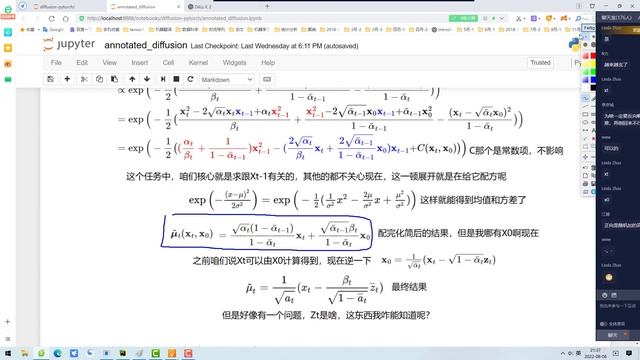Click the browser address bar search magnifier icon
The height and width of the screenshot is (360, 640).
(578, 18)
